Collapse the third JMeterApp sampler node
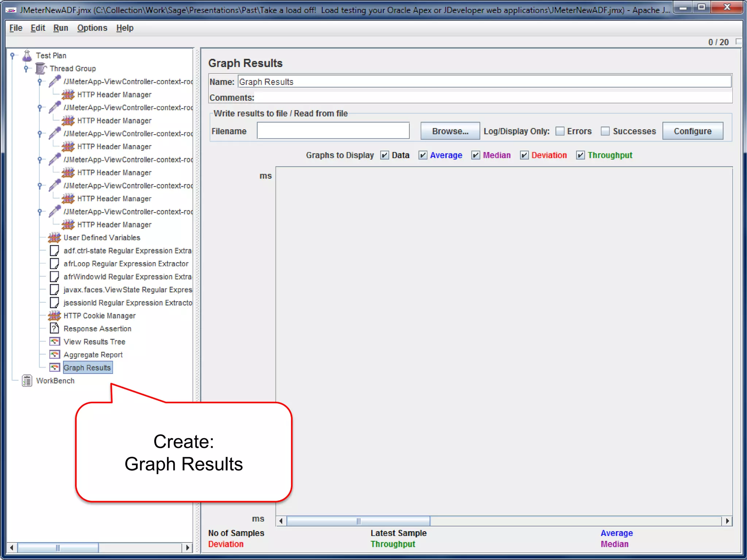The image size is (747, 560). [x=40, y=133]
